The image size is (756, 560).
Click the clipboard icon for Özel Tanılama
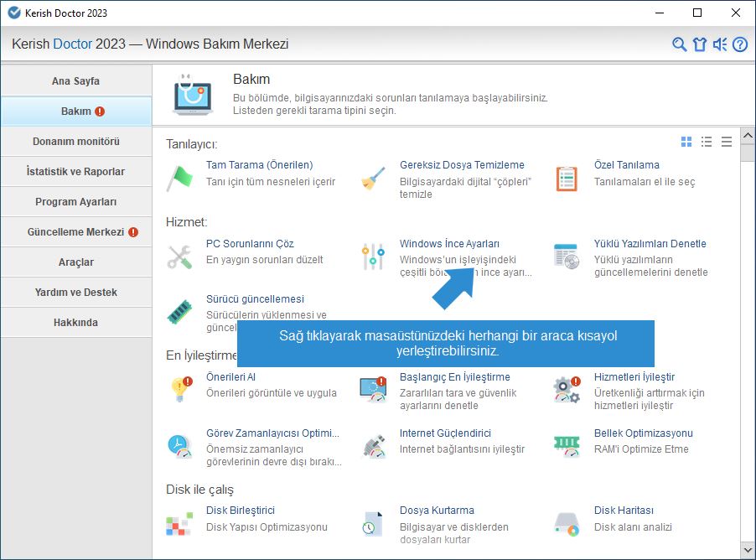(x=567, y=179)
